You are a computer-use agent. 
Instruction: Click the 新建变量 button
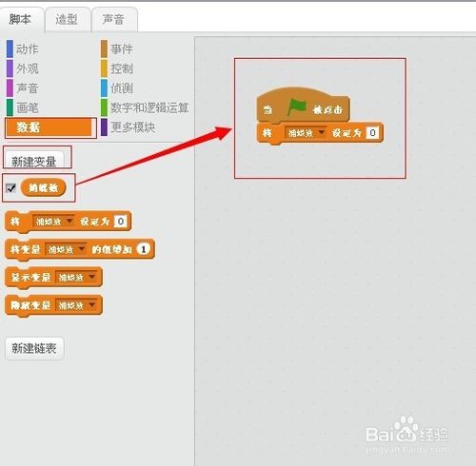pos(34,160)
